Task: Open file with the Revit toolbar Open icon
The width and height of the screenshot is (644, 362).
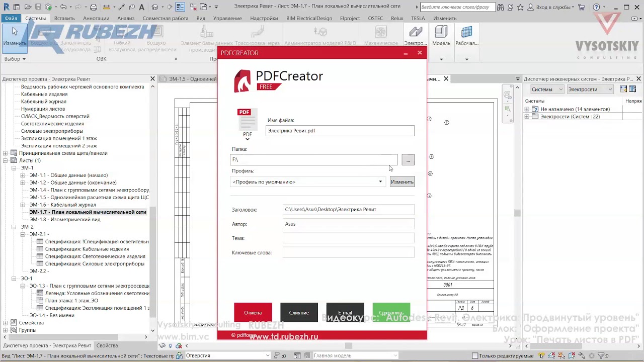Action: click(x=28, y=7)
